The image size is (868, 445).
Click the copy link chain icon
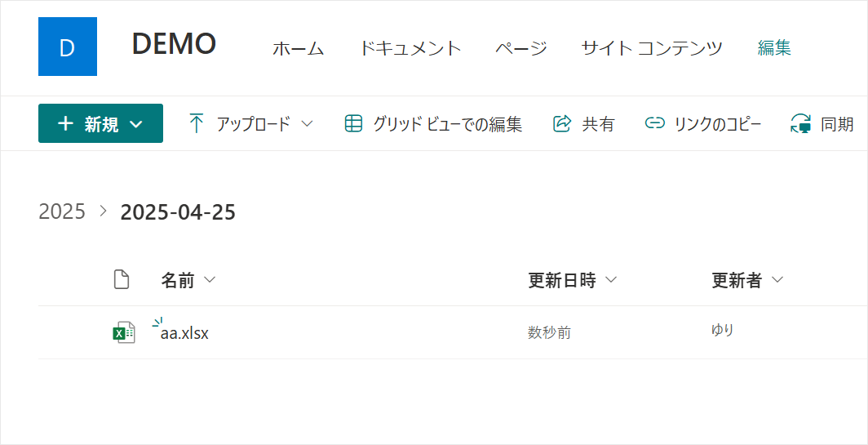click(x=654, y=124)
